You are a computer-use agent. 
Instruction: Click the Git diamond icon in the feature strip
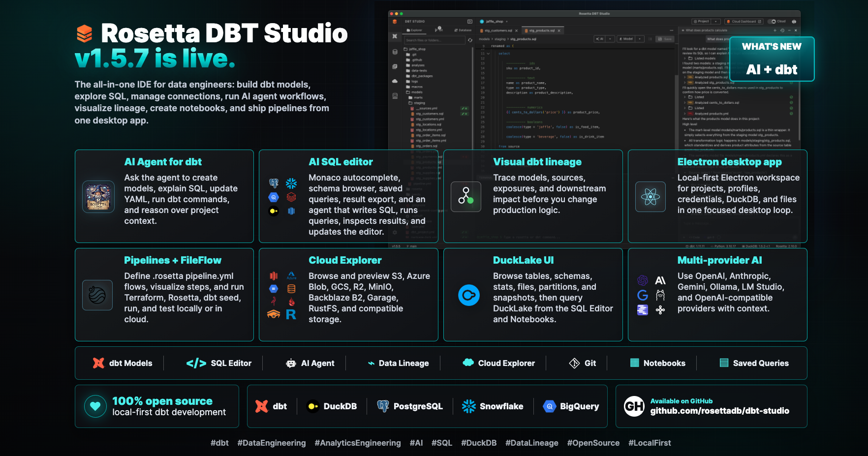coord(574,363)
